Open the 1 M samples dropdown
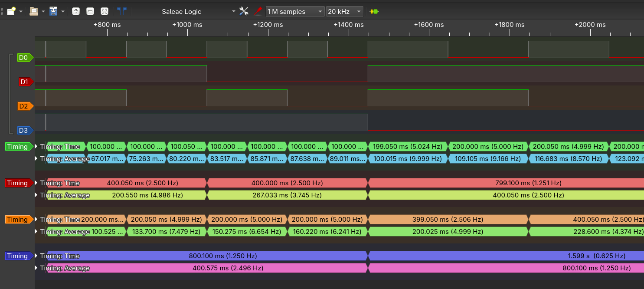 320,12
